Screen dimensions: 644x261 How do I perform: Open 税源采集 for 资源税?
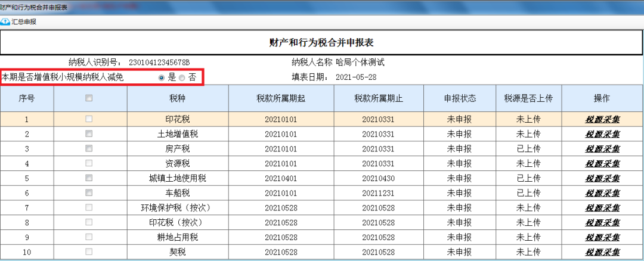(x=602, y=164)
